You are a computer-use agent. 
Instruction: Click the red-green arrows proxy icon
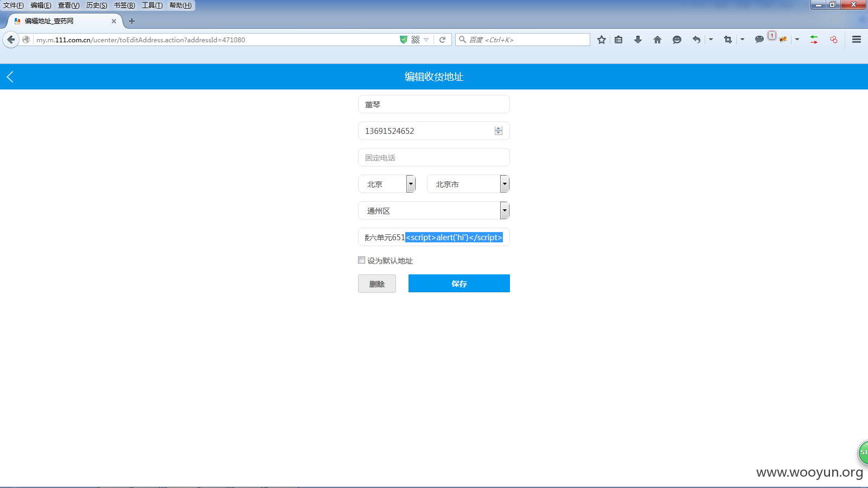point(814,40)
